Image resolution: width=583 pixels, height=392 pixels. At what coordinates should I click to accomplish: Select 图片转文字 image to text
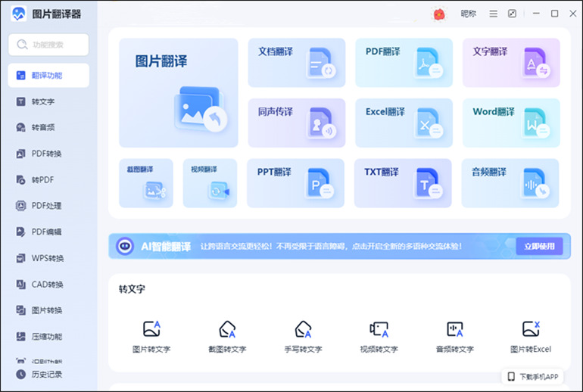point(151,337)
